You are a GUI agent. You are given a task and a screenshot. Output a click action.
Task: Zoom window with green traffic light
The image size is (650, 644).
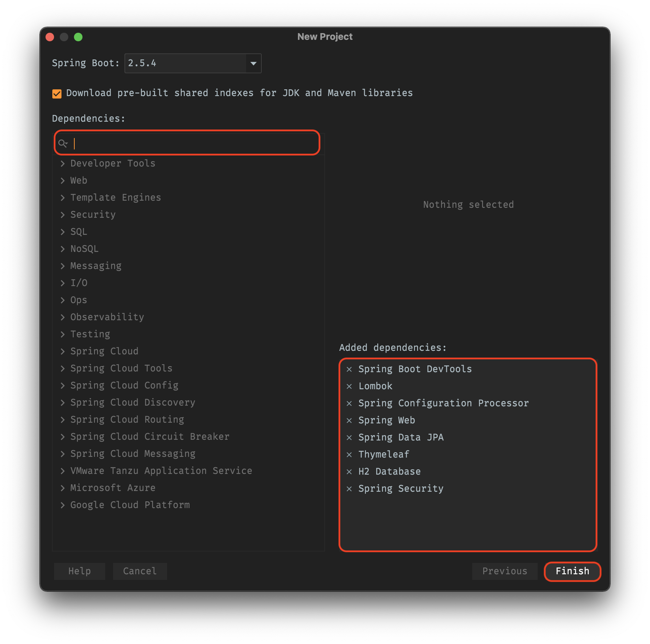(78, 37)
